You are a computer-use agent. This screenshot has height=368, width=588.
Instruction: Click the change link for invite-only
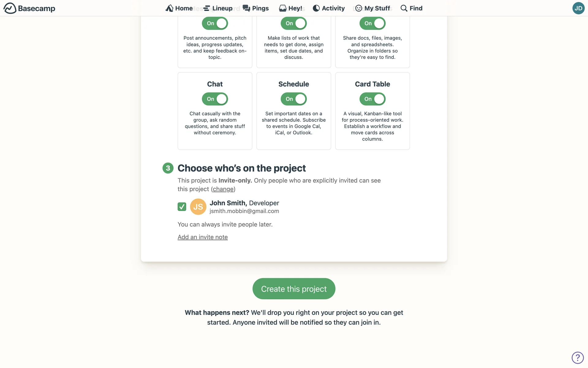point(223,189)
